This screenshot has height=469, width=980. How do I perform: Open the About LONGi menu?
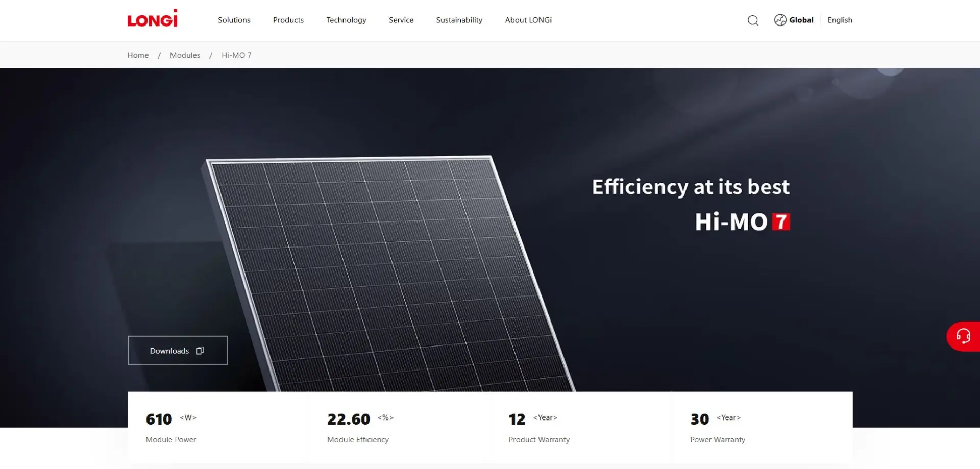[528, 20]
